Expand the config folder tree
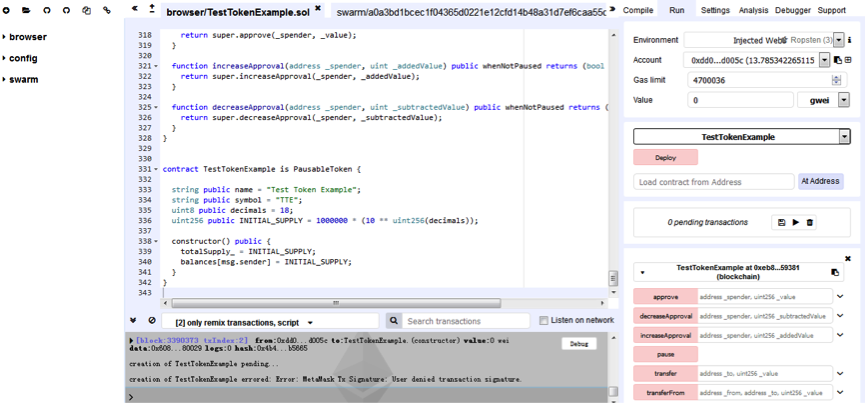The image size is (866, 403). (x=4, y=58)
